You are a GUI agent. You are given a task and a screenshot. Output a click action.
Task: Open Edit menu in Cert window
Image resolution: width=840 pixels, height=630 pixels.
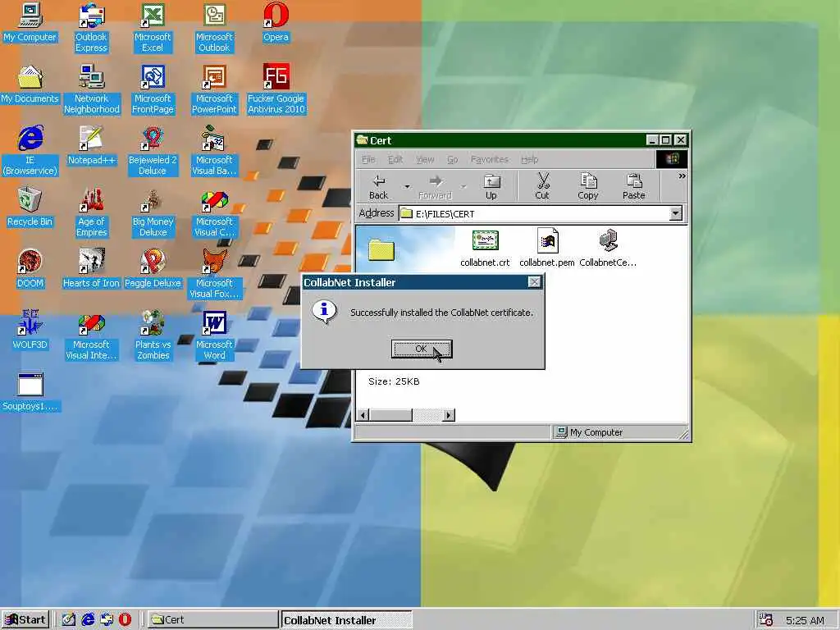tap(395, 160)
